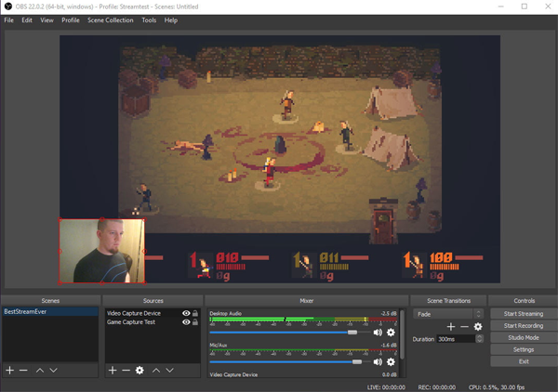Click the Controls panel header

coord(524,301)
